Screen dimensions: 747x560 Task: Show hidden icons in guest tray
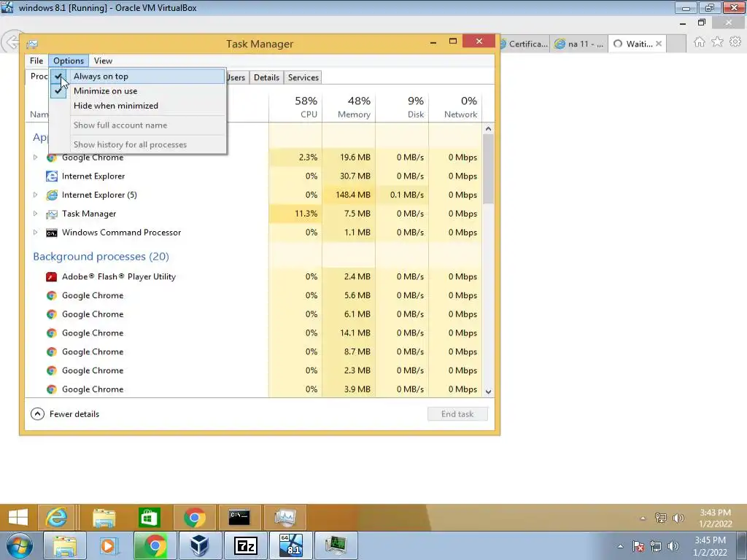[643, 518]
